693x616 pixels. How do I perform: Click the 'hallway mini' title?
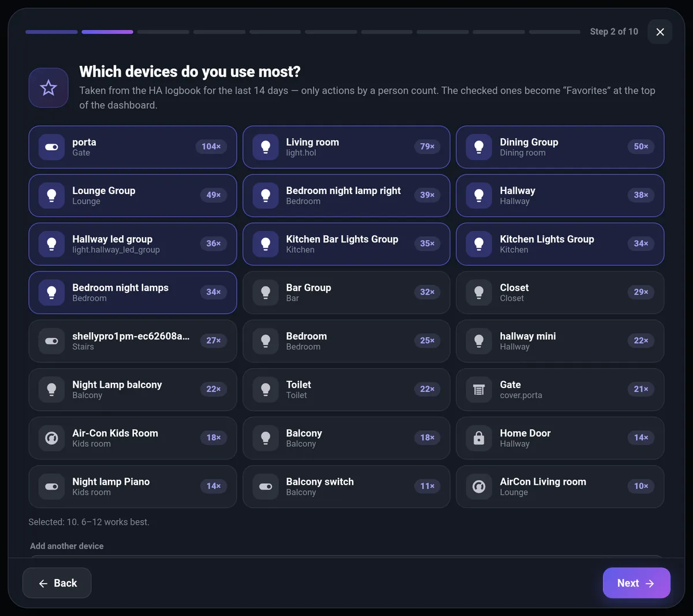(528, 336)
